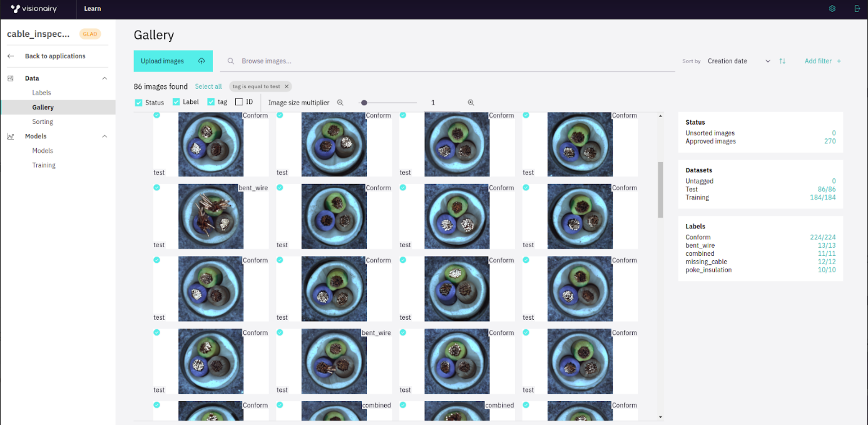Image resolution: width=868 pixels, height=425 pixels.
Task: Go Back to applications
Action: pyautogui.click(x=55, y=56)
